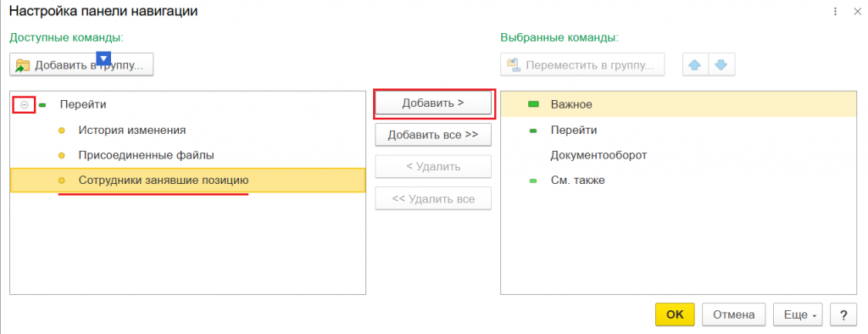Image resolution: width=868 pixels, height=334 pixels.
Task: Click Добавить все >> button
Action: (433, 135)
